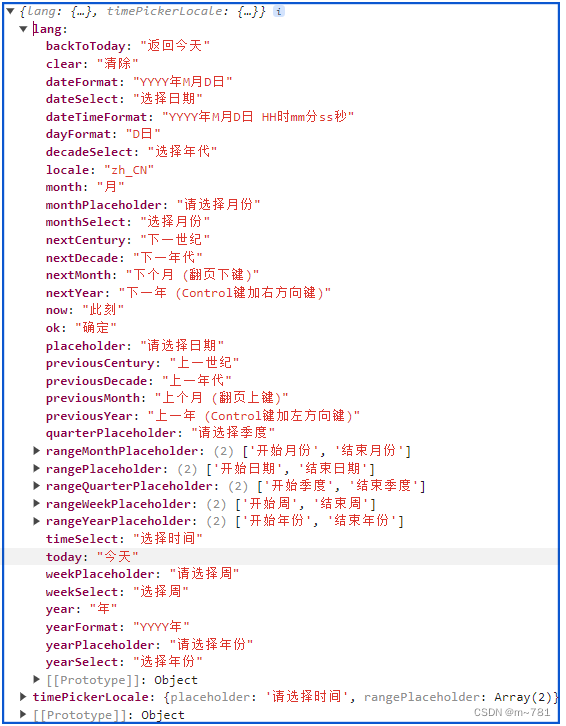Click the weekSelect property row

(x=117, y=592)
